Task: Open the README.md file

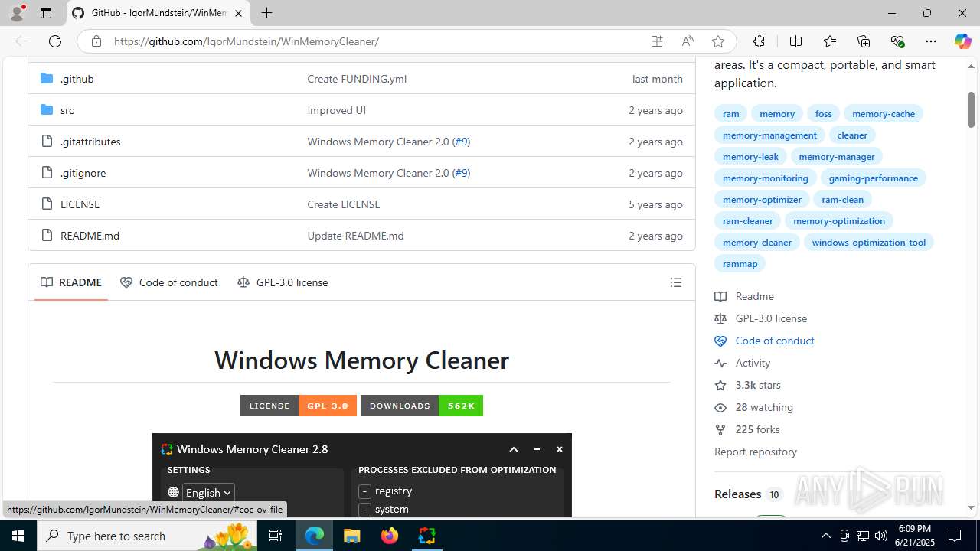Action: click(x=90, y=236)
